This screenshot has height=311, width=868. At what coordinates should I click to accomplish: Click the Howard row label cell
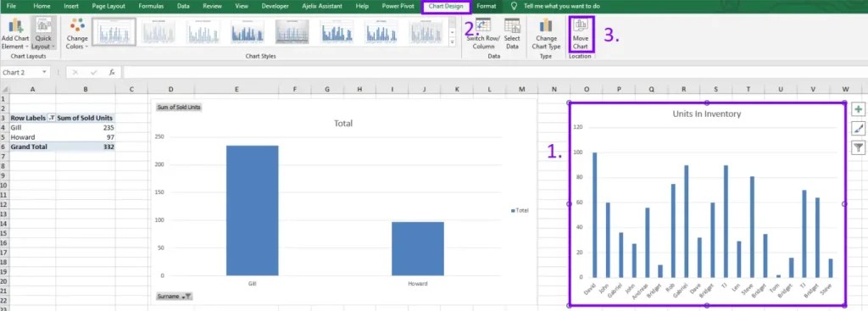33,137
